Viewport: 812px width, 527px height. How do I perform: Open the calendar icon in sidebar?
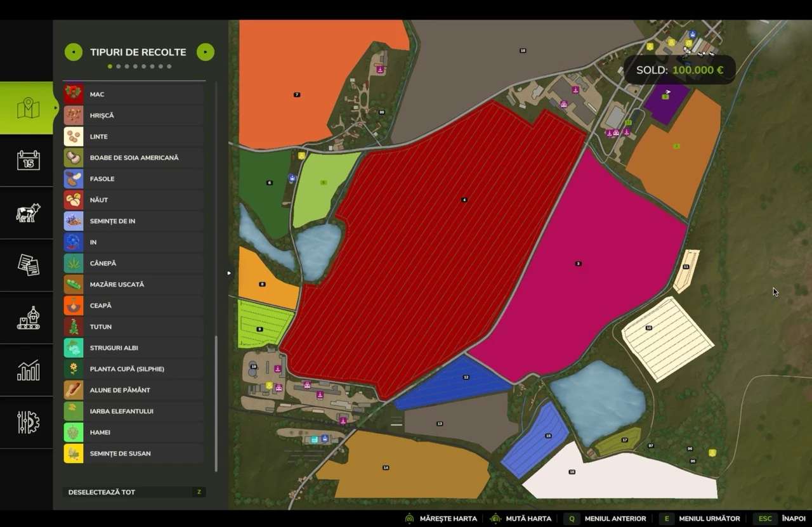point(27,160)
